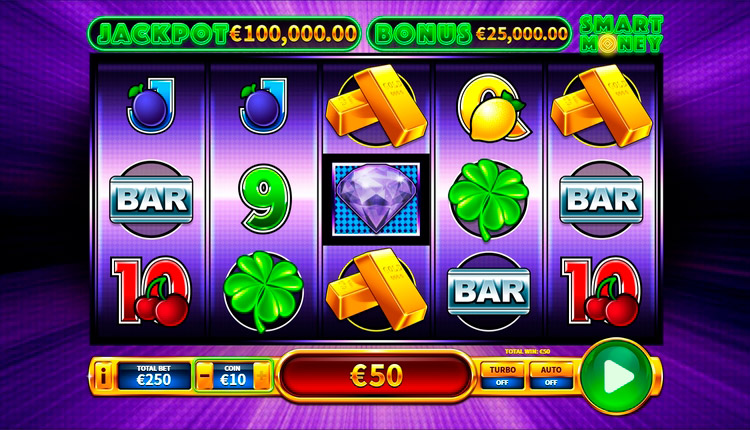Click the lemon Q symbol
The width and height of the screenshot is (750, 430).
(x=491, y=109)
